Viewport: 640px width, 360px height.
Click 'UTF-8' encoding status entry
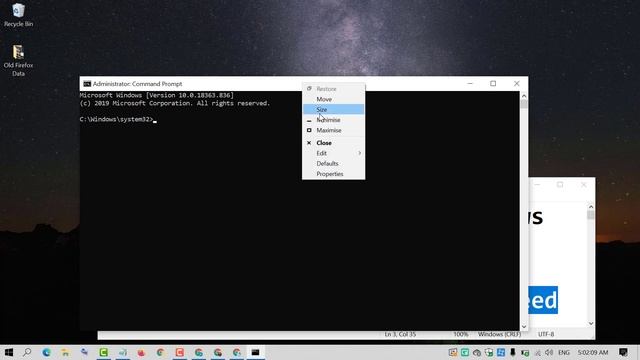click(x=546, y=334)
